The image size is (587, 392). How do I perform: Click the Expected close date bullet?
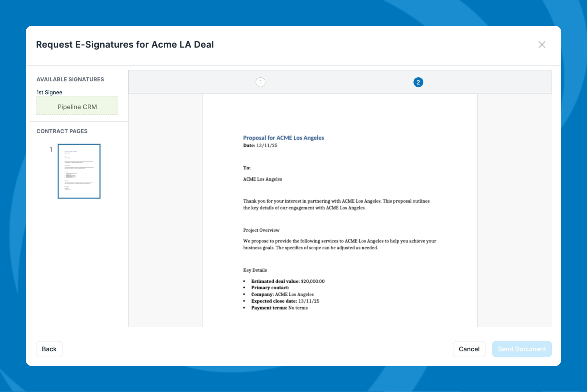(285, 301)
